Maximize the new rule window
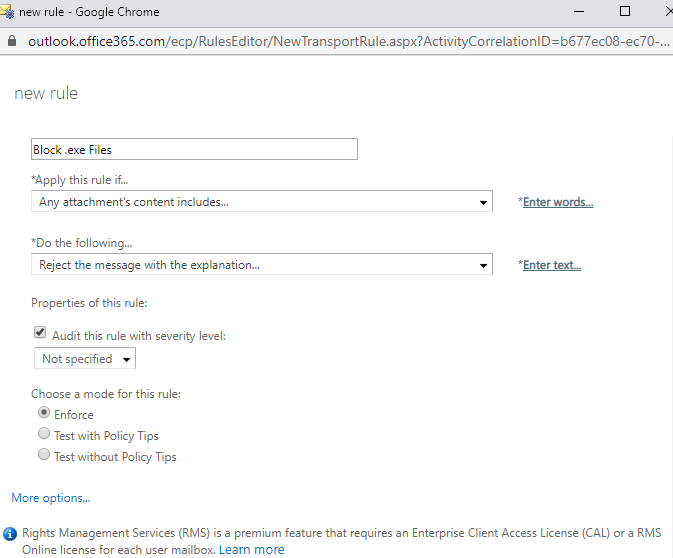Screen dimensions: 673x558 pyautogui.click(x=625, y=12)
